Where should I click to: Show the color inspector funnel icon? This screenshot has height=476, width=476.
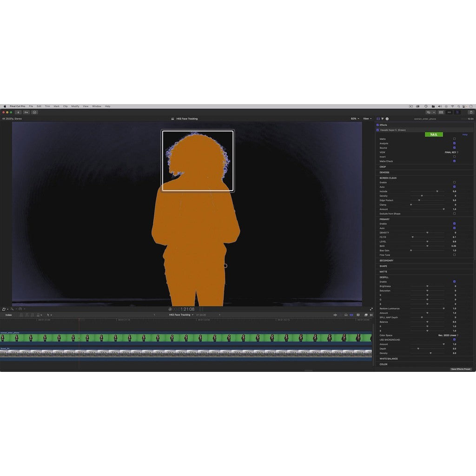click(383, 119)
